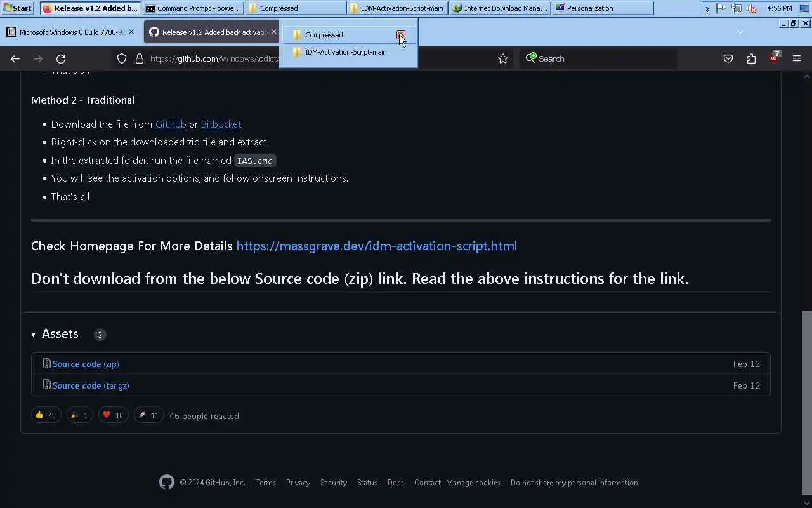Download Source code (zip)
Viewport: 812px width, 508px height.
click(86, 364)
